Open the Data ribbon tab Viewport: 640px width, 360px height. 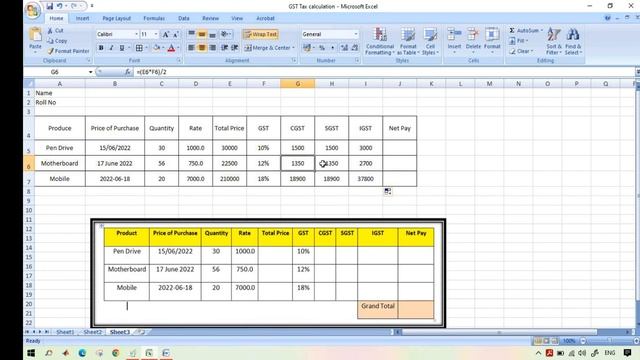184,18
